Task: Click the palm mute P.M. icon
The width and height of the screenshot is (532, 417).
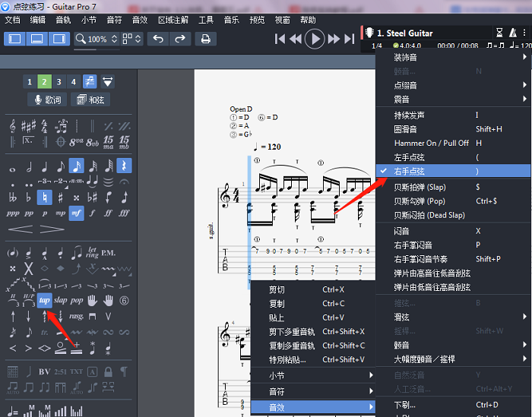Action: coord(109,252)
